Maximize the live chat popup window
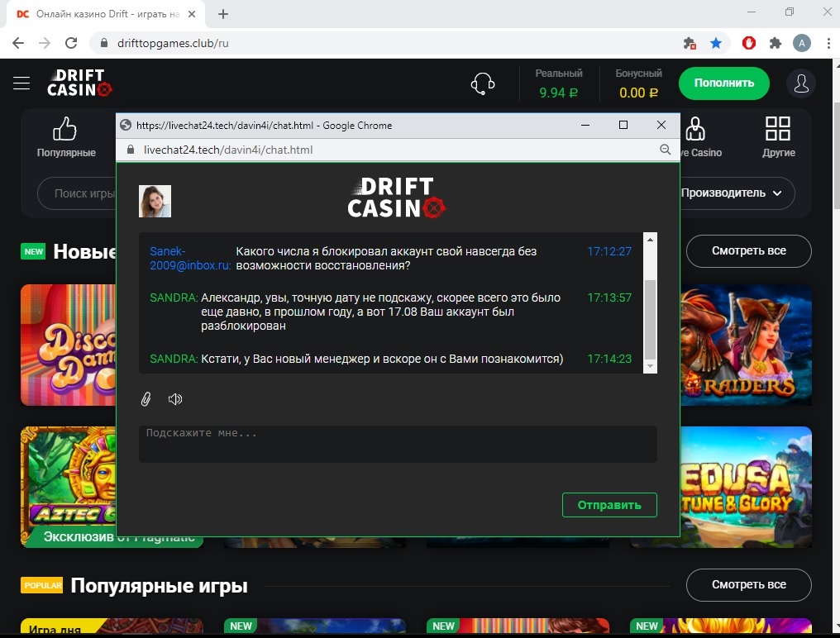Screen dimensions: 840x638 click(623, 126)
